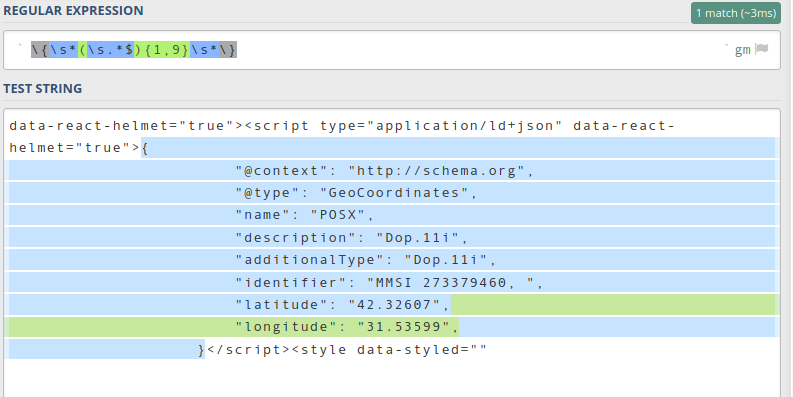
Task: Click the "name": "POSX" line
Action: (304, 215)
